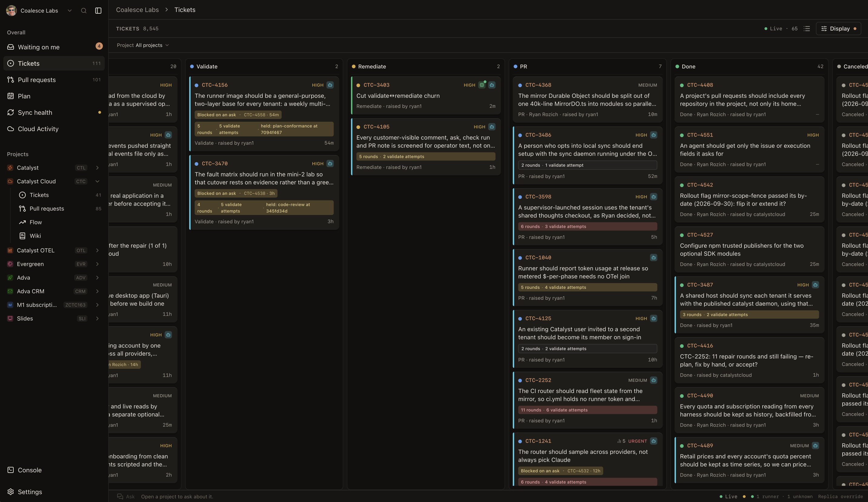Click the bar-chart 5 indicator on CTC-1241

[x=621, y=441]
